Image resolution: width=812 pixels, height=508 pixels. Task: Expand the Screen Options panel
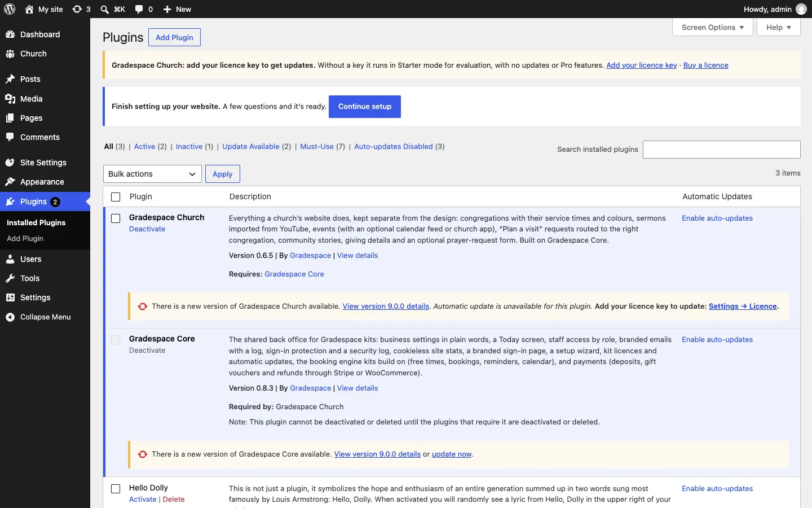[713, 27]
